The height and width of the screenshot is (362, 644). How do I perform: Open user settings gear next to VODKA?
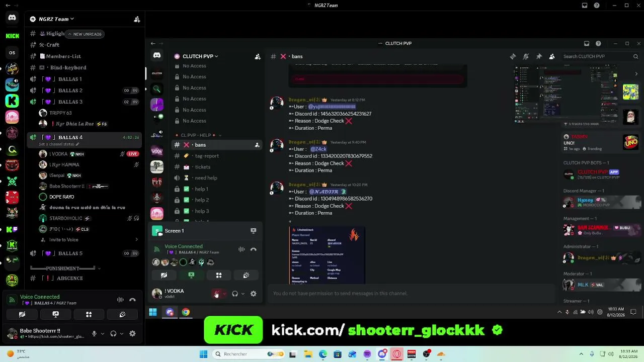[x=254, y=294]
